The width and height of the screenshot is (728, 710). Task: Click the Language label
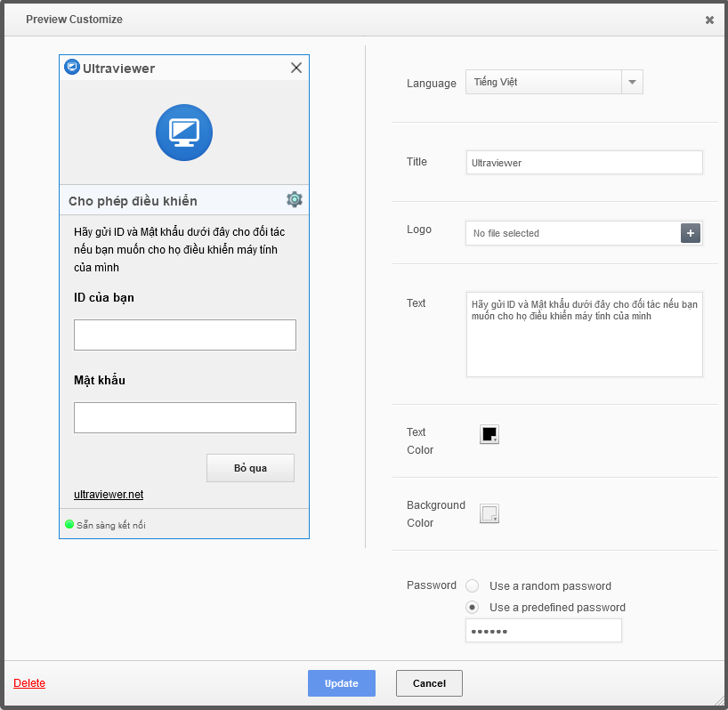tap(432, 84)
